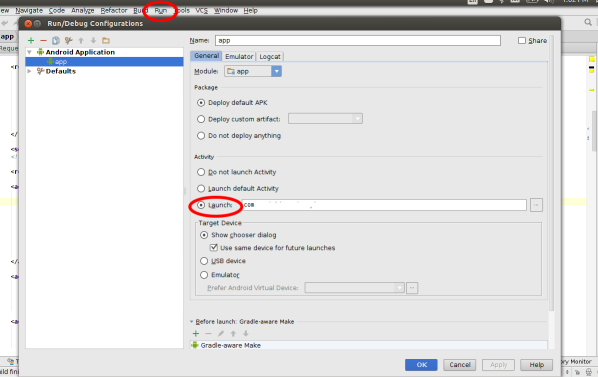
Task: Create new folder icon in tree toolbar
Action: point(106,40)
